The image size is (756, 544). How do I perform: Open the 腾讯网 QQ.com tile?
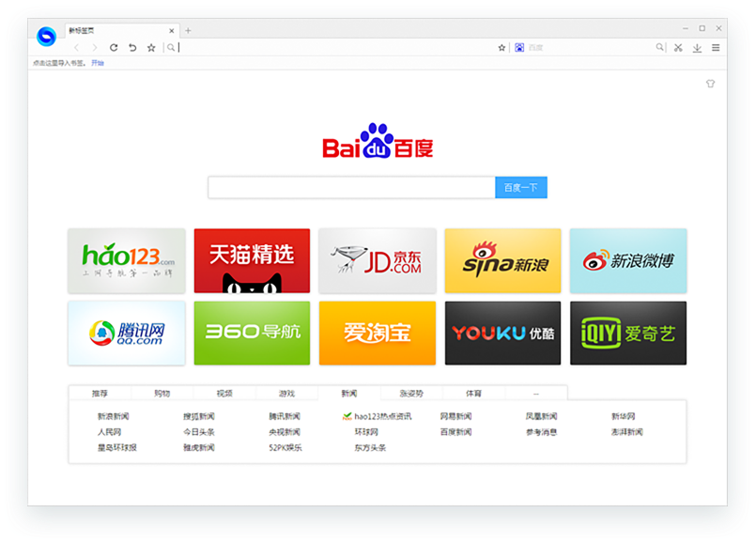click(127, 334)
